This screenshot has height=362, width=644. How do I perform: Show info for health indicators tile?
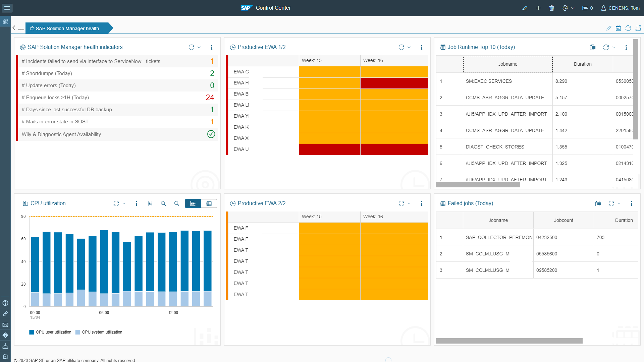212,47
